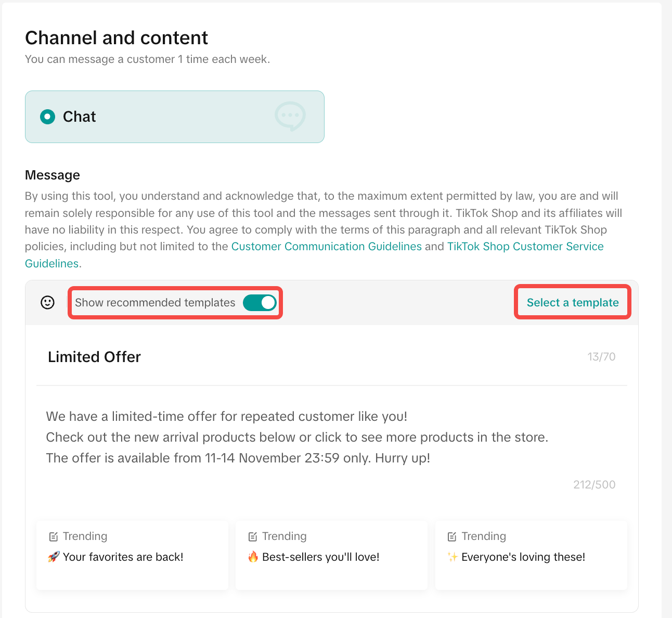Open the Select a template picker
Image resolution: width=672 pixels, height=618 pixels.
pos(572,302)
